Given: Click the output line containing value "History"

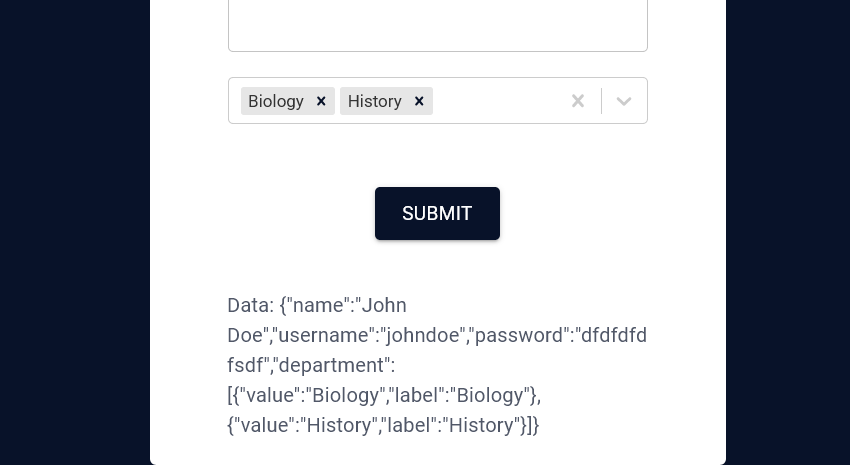Looking at the screenshot, I should click(383, 425).
